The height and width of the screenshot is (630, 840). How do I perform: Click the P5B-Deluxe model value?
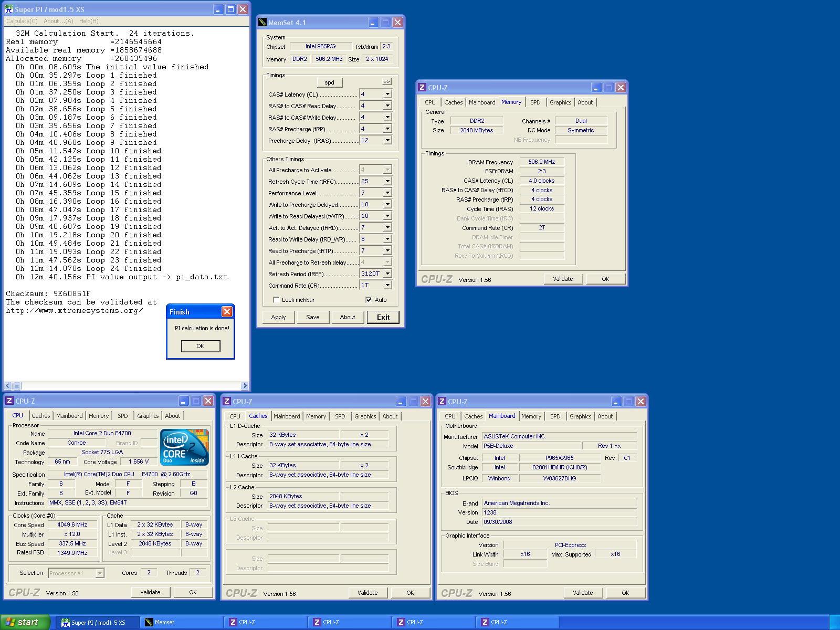531,446
